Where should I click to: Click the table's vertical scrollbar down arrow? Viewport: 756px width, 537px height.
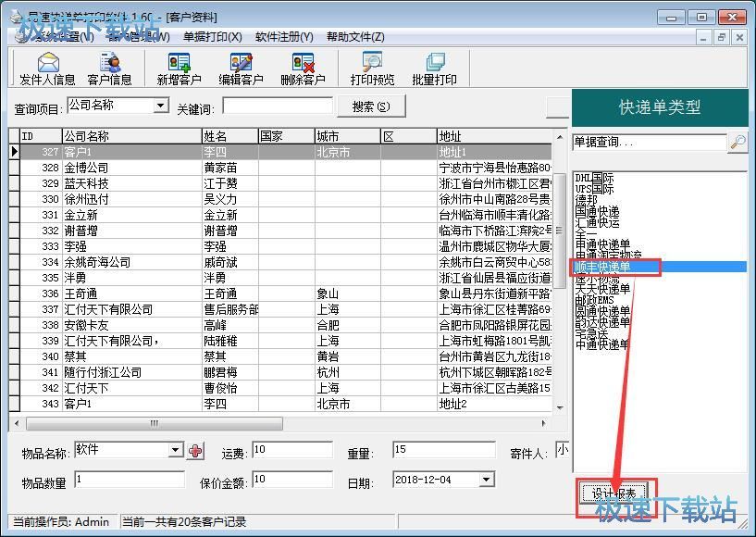coord(560,407)
